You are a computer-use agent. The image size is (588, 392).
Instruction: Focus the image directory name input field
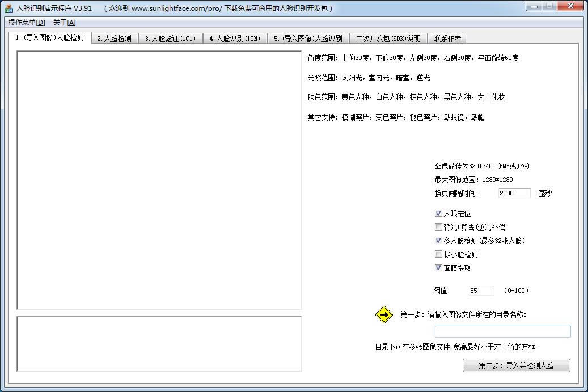pos(502,331)
